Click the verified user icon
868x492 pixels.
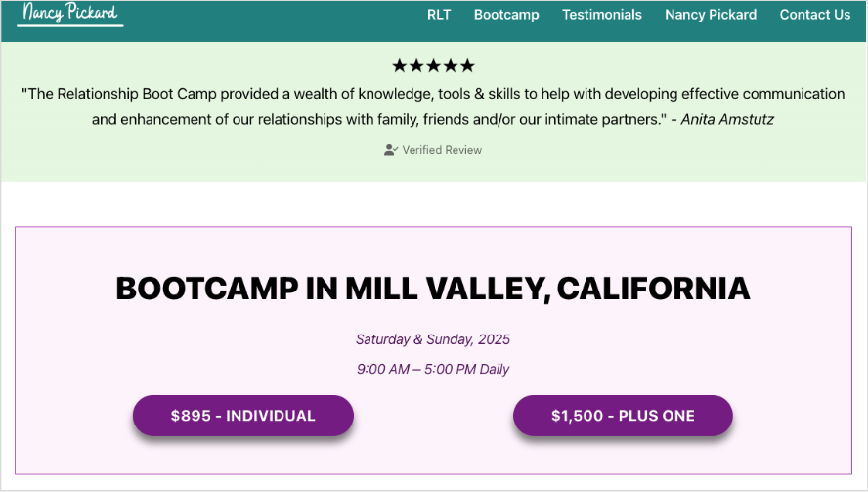click(391, 150)
